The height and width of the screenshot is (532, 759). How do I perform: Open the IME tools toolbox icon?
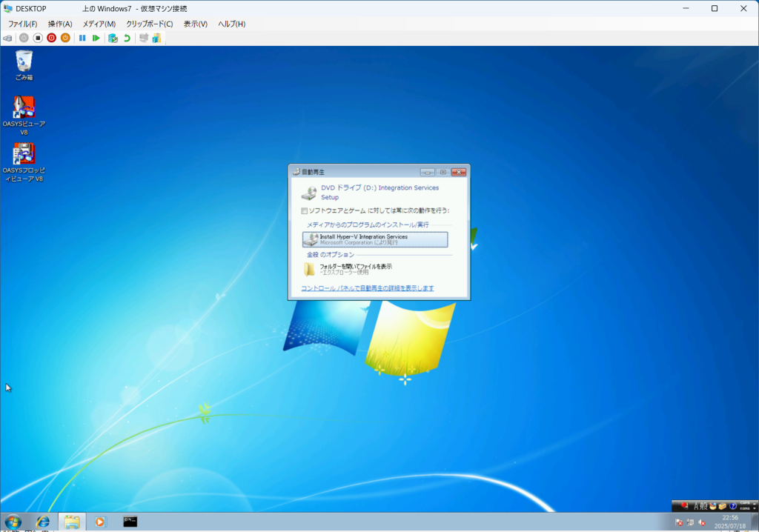pyautogui.click(x=723, y=506)
